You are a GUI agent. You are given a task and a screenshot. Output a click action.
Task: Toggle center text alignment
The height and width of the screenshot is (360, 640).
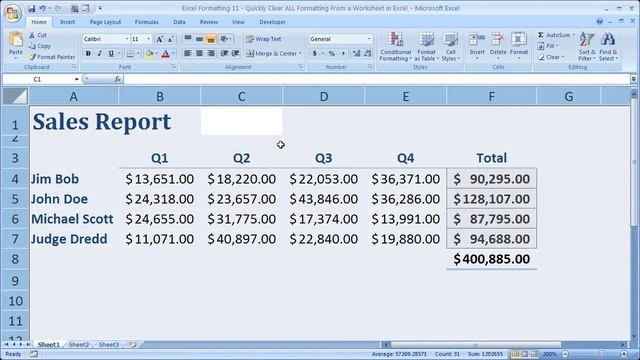coord(199,53)
